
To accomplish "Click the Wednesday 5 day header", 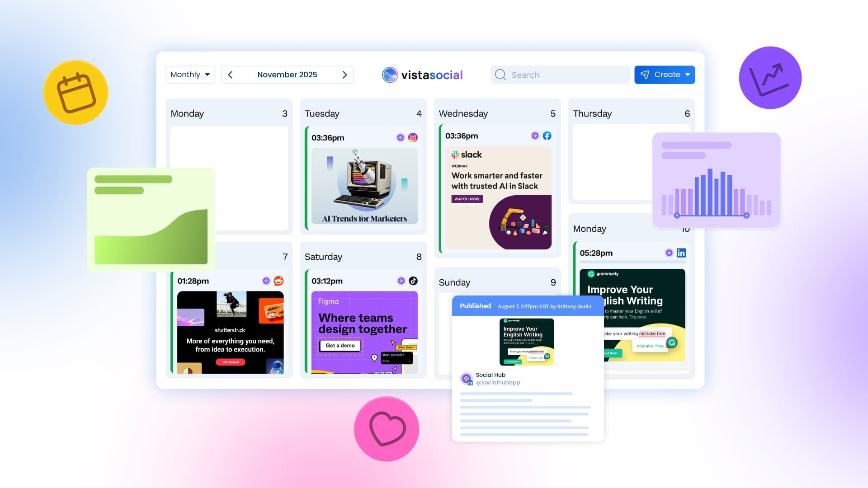I will coord(497,113).
